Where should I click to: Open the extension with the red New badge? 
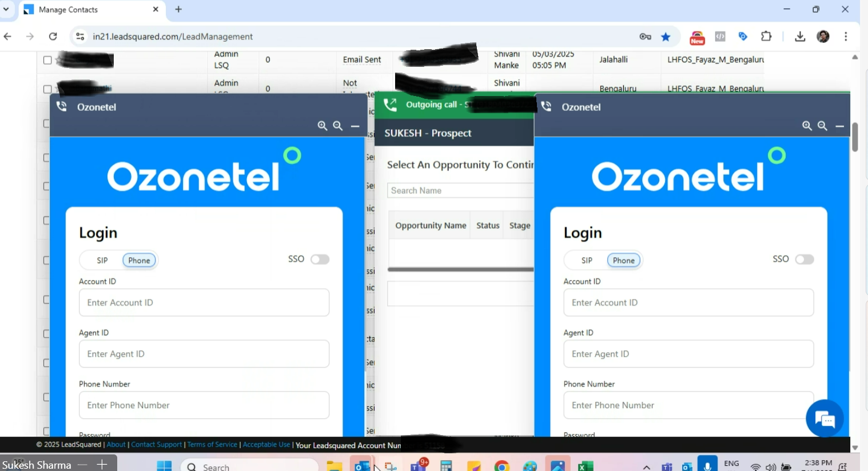pos(697,37)
